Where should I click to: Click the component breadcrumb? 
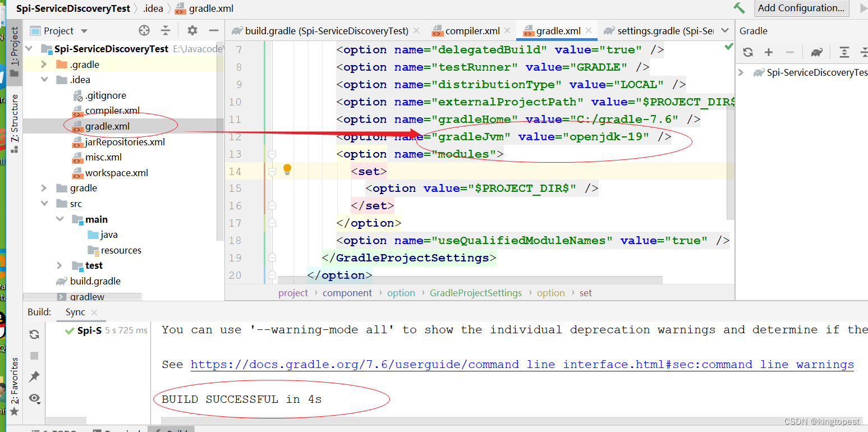click(x=347, y=293)
